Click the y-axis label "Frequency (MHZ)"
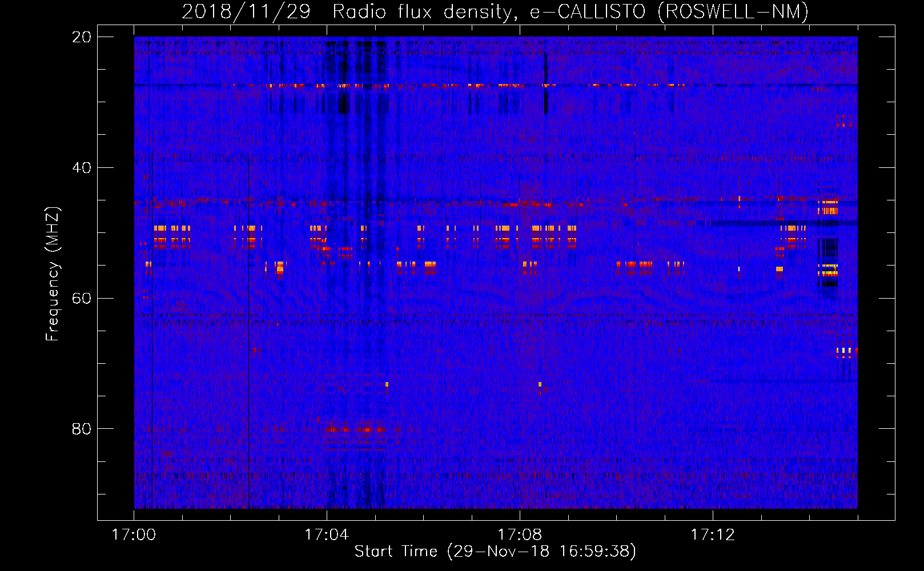 tap(53, 274)
